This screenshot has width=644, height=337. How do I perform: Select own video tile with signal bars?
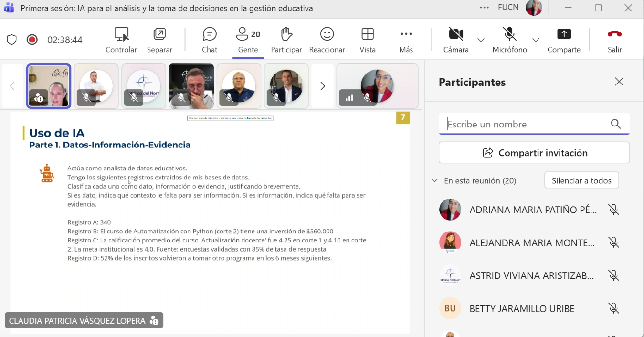(377, 86)
